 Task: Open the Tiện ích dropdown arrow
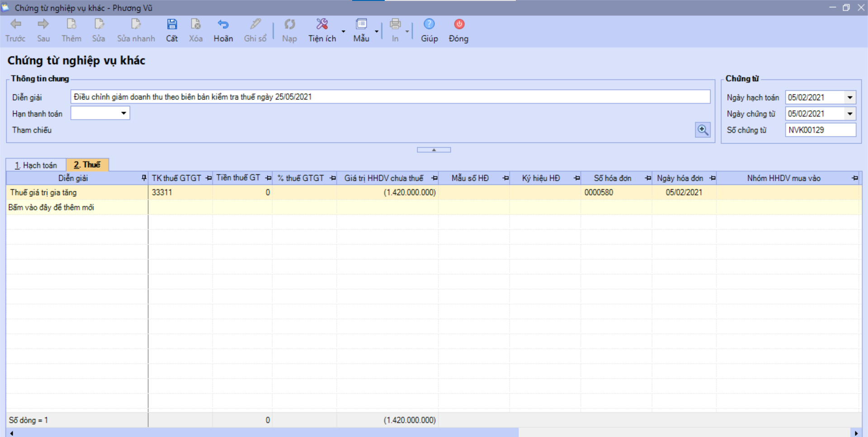(344, 32)
